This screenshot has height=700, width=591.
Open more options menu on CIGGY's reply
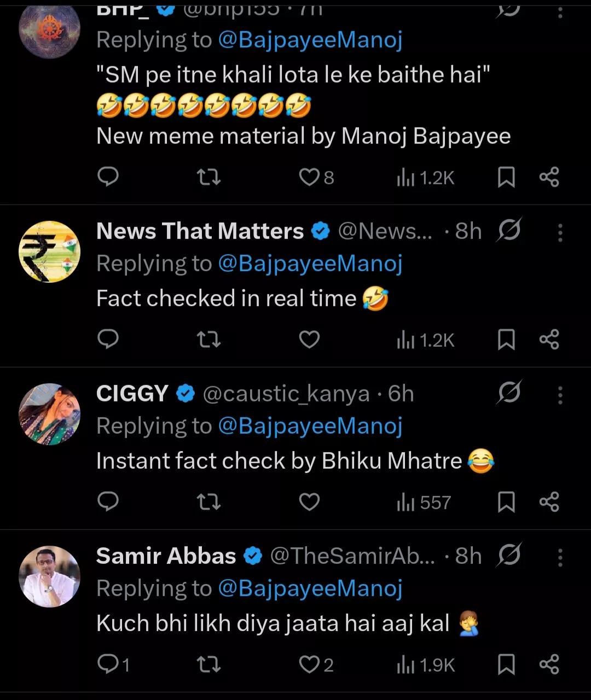560,395
